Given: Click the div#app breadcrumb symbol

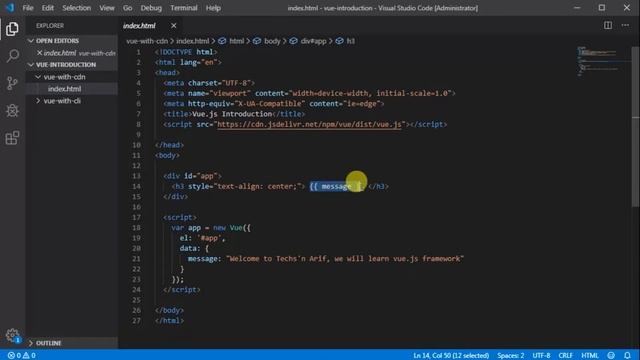Looking at the screenshot, I should click(309, 41).
